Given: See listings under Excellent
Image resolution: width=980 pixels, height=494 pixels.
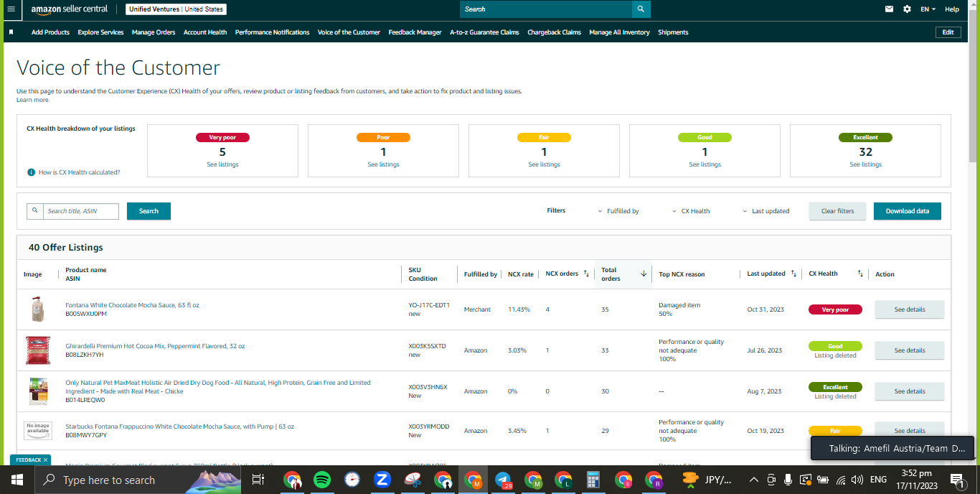Looking at the screenshot, I should point(865,164).
